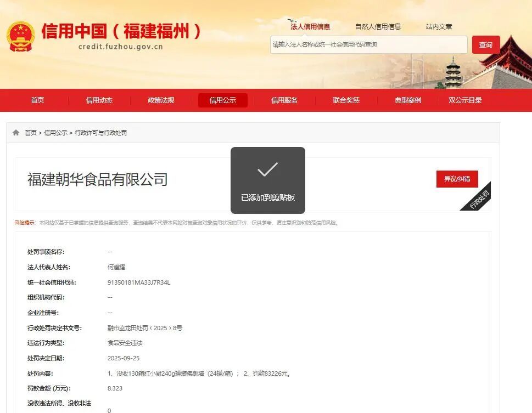
Task: Select the 法人信用信息 search tab
Action: point(310,26)
